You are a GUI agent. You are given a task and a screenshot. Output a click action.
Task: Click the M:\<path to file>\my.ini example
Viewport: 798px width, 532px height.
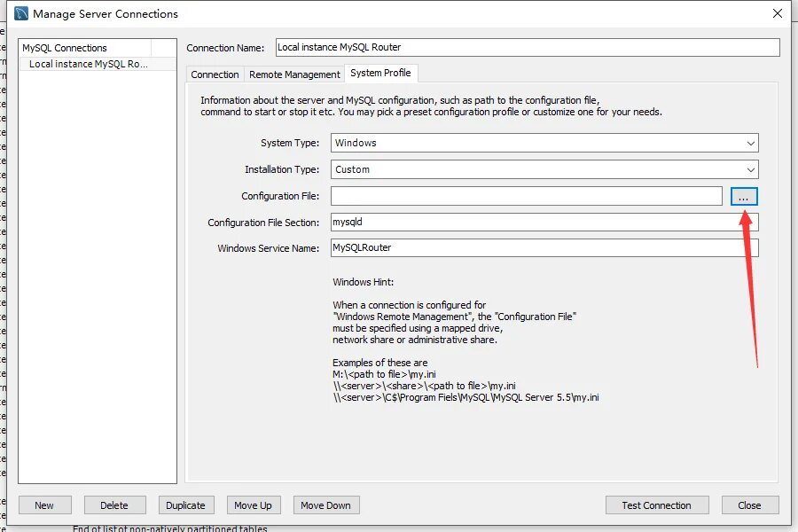pos(384,374)
